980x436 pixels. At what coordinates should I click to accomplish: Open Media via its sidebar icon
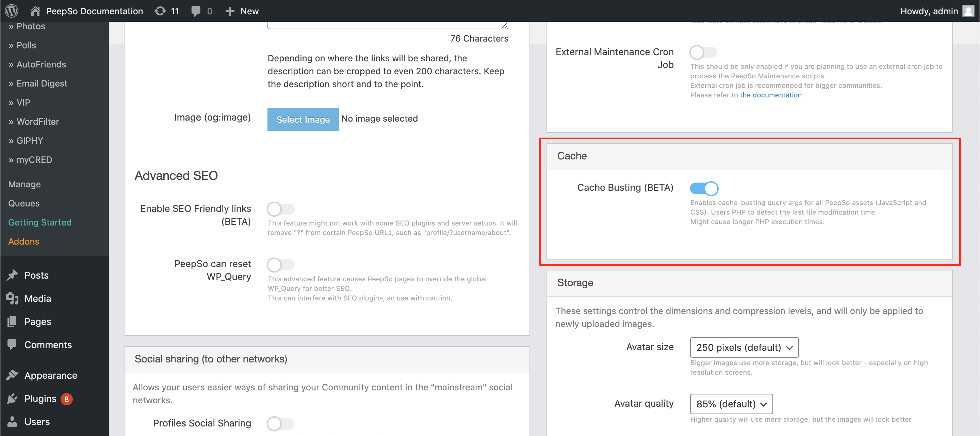(12, 298)
